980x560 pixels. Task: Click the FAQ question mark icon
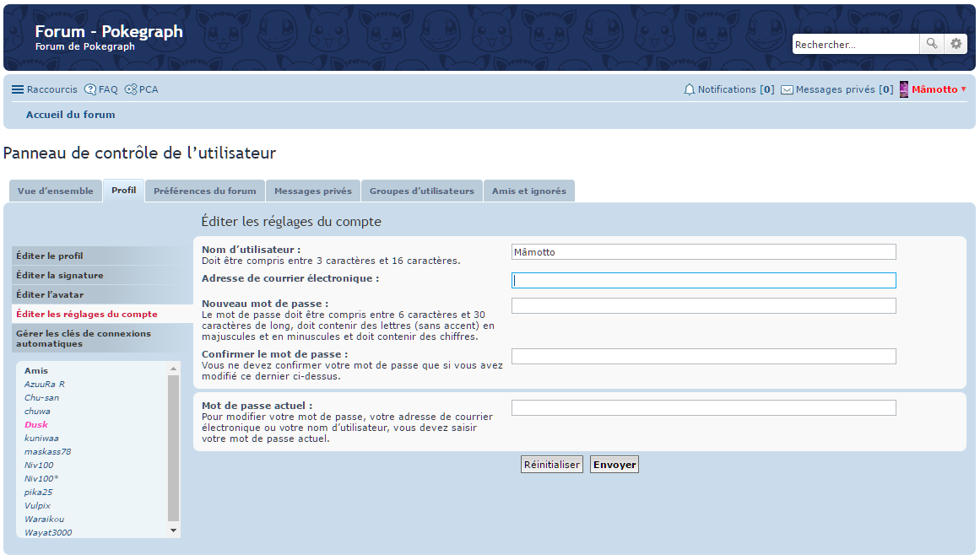(x=90, y=89)
